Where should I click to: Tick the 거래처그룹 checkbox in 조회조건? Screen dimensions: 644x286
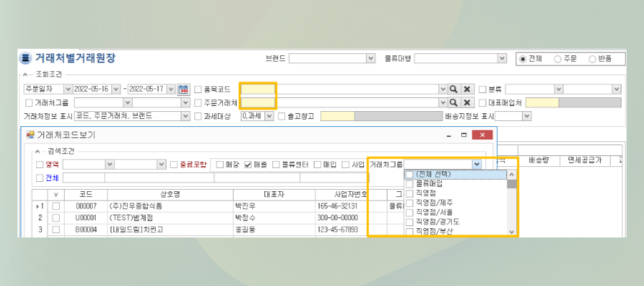[x=29, y=102]
